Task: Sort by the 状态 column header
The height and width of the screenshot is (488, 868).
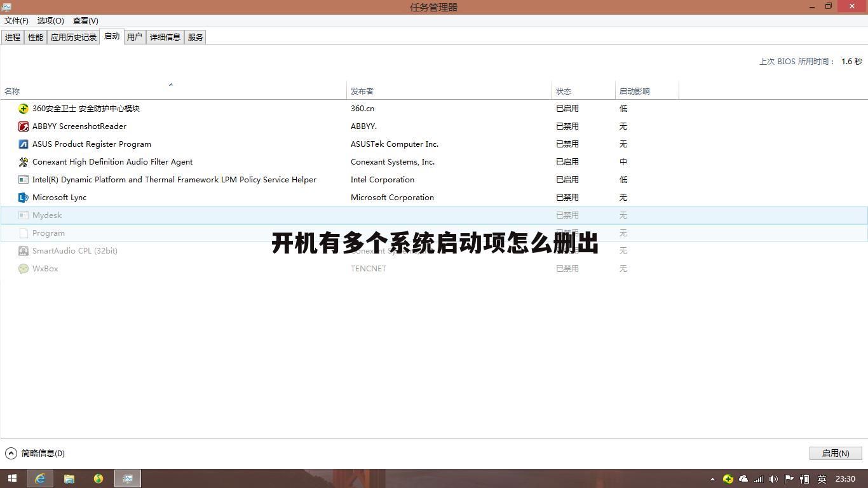Action: [583, 90]
